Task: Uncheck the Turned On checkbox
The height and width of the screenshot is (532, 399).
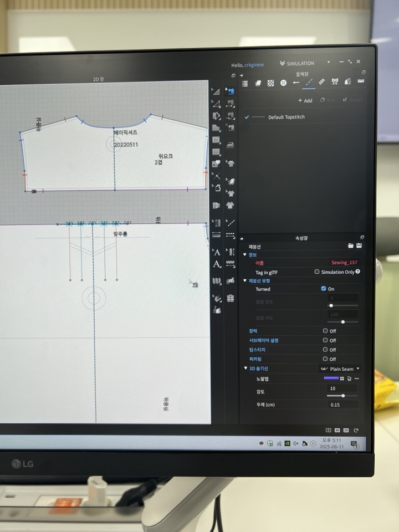Action: [324, 289]
